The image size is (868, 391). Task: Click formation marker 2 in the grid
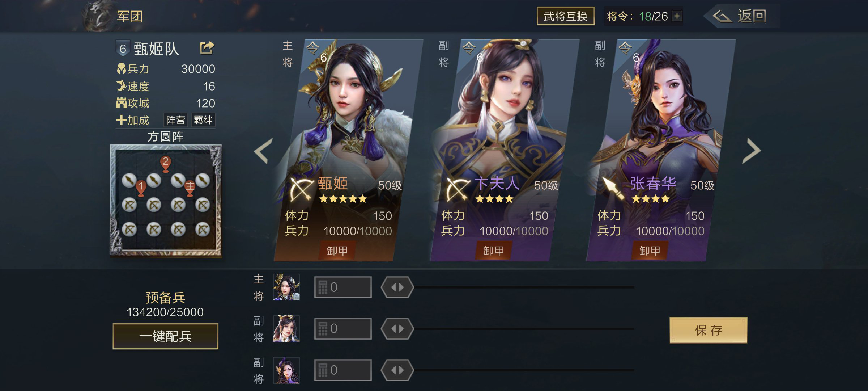165,164
